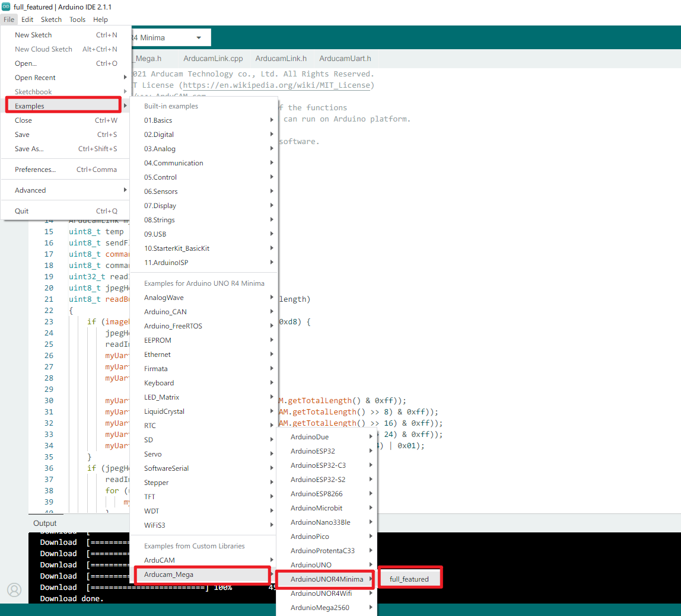Screen dimensions: 681x616
Task: Switch to the ArducamLink.cpp tab
Action: (213, 59)
